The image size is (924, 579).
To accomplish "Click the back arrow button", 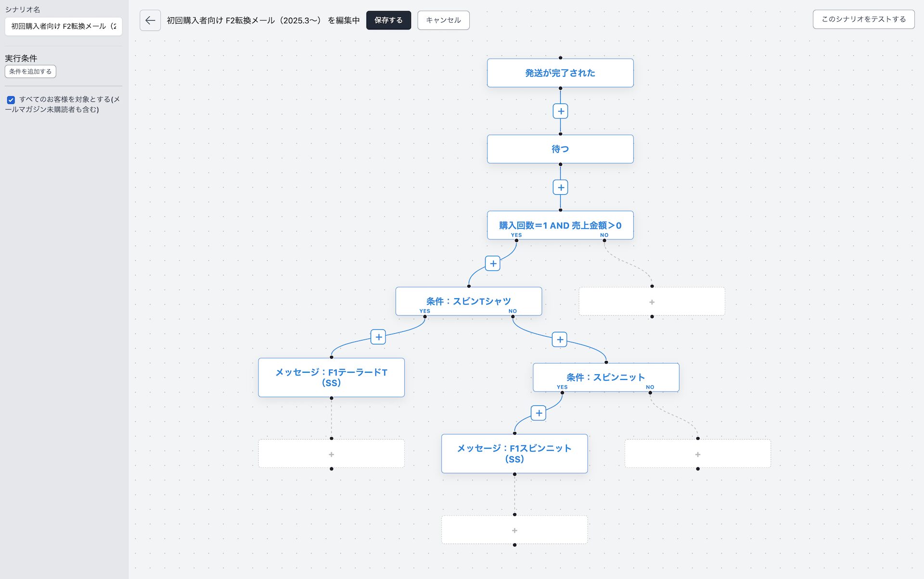I will (150, 20).
